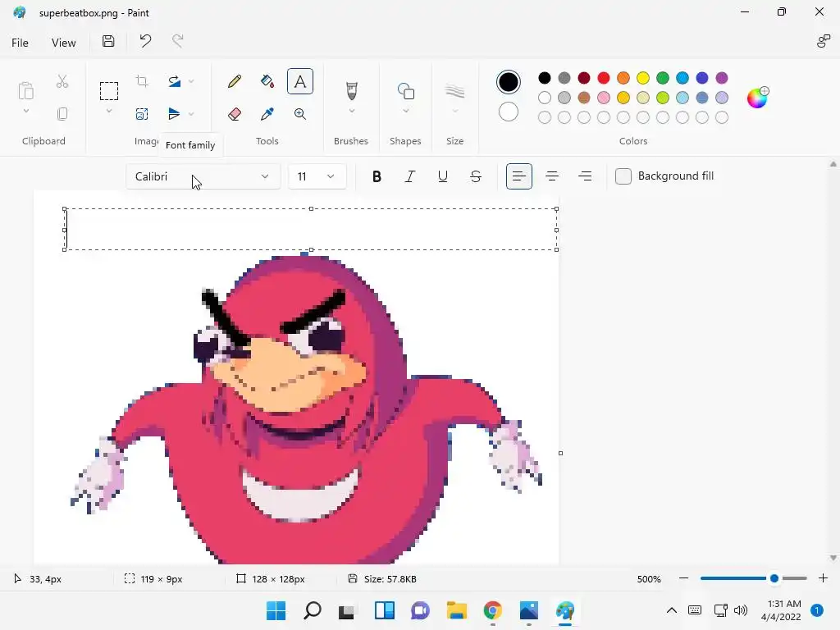Toggle Strikethrough text formatting

pos(476,176)
